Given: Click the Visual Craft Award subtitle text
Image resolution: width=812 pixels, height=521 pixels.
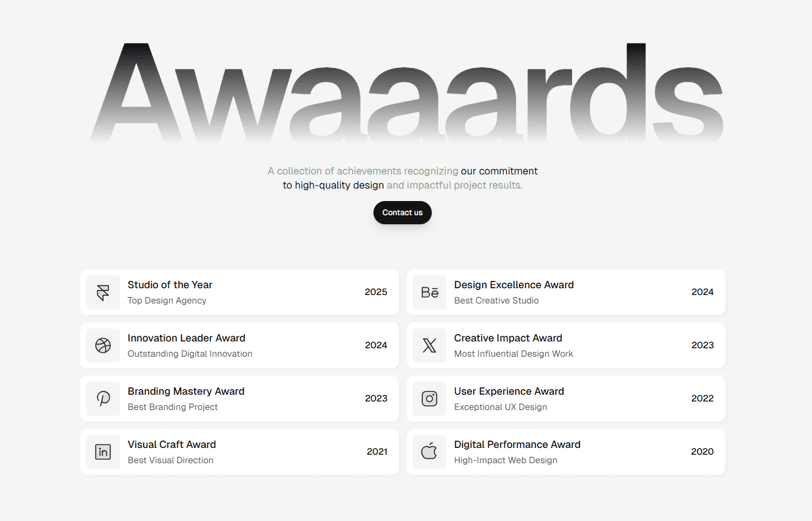Looking at the screenshot, I should [170, 460].
